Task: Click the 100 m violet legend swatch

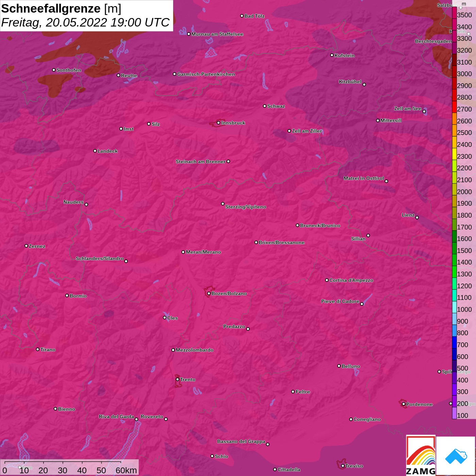Action: (x=454, y=413)
